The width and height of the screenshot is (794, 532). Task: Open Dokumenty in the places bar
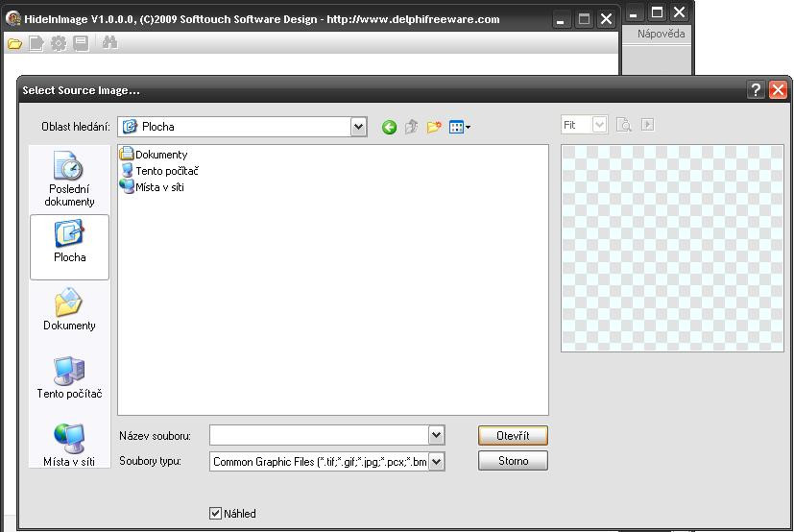(x=69, y=309)
